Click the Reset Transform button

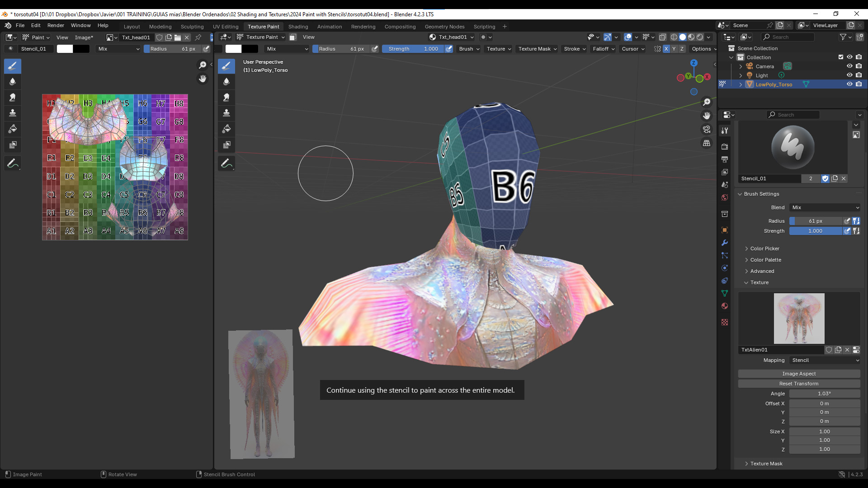point(799,384)
